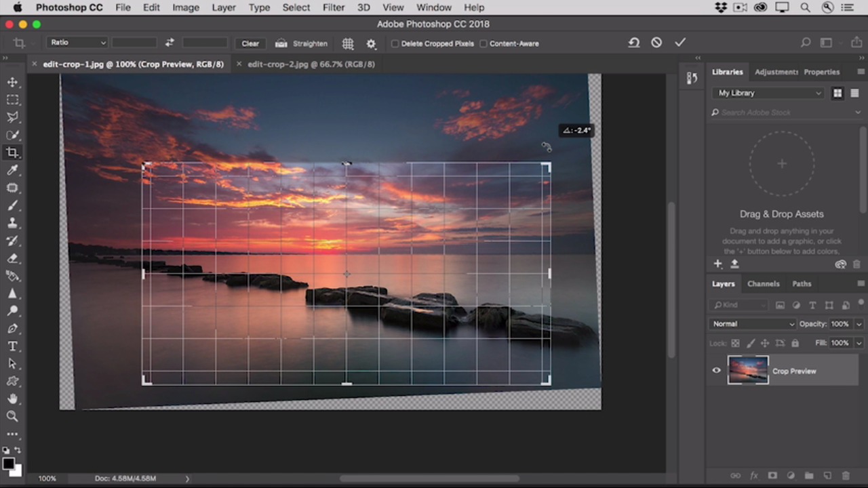Select the Eyedropper tool
The width and height of the screenshot is (868, 488).
coord(12,170)
